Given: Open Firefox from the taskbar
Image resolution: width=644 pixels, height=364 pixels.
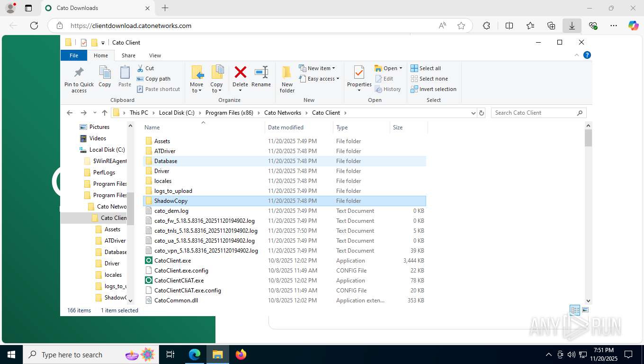Looking at the screenshot, I should 241,354.
